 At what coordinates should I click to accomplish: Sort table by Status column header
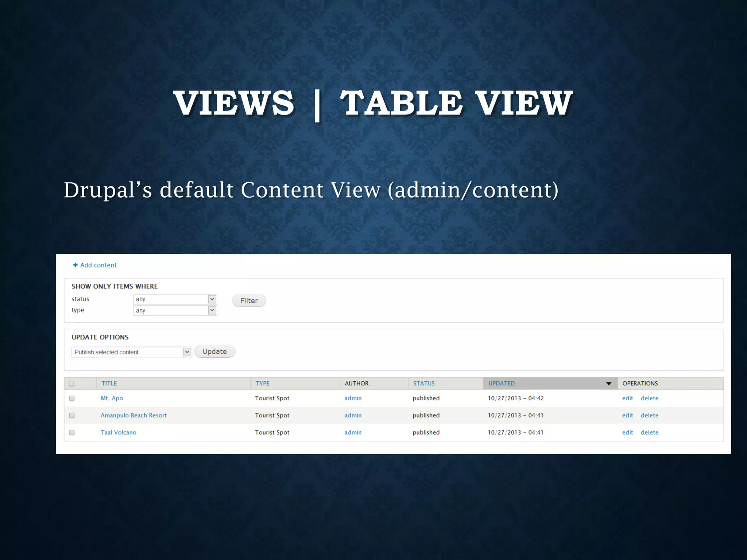tap(423, 384)
